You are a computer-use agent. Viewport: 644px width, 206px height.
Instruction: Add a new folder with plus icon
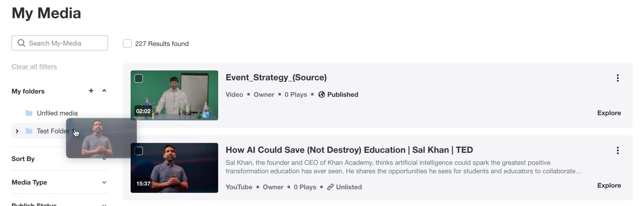(91, 91)
